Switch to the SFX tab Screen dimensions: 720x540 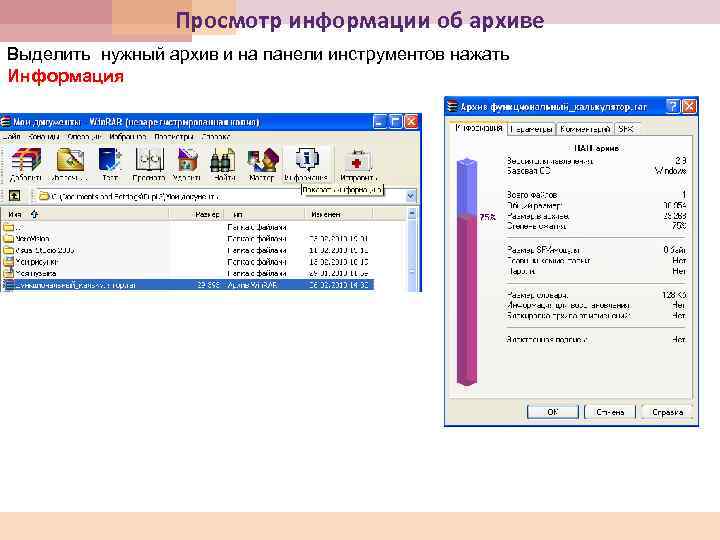coord(626,129)
